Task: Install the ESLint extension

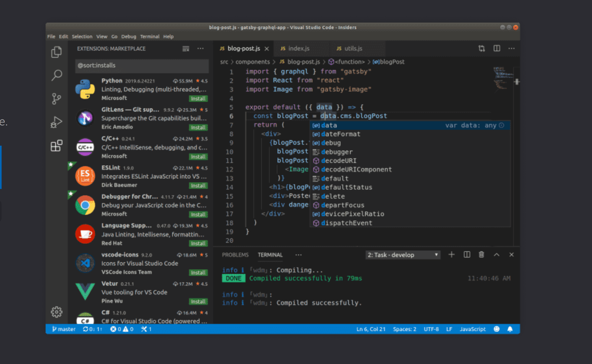Action: pyautogui.click(x=198, y=185)
